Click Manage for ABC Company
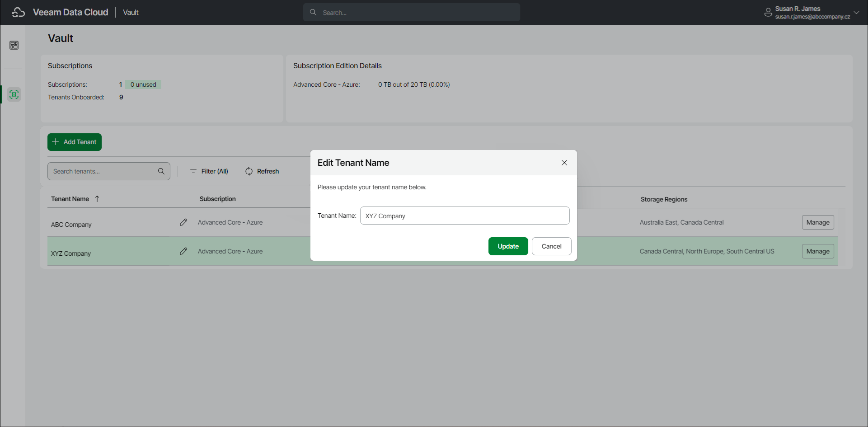The image size is (868, 427). click(x=818, y=222)
